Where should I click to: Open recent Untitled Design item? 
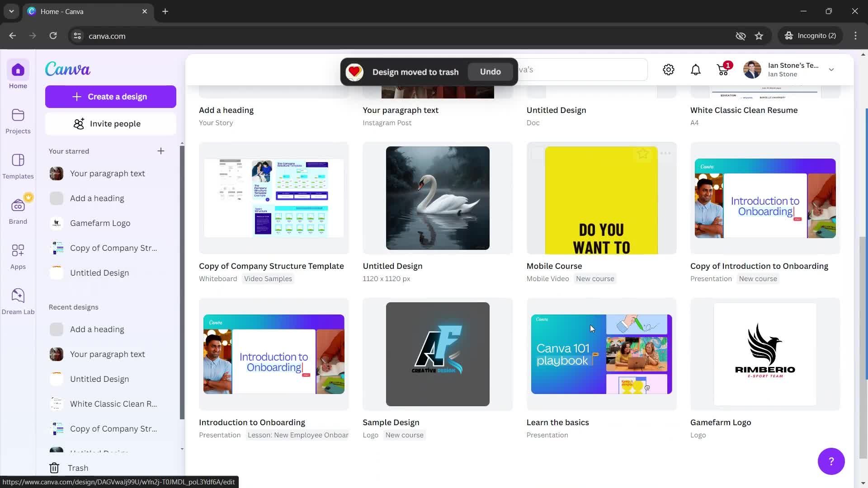pyautogui.click(x=107, y=379)
